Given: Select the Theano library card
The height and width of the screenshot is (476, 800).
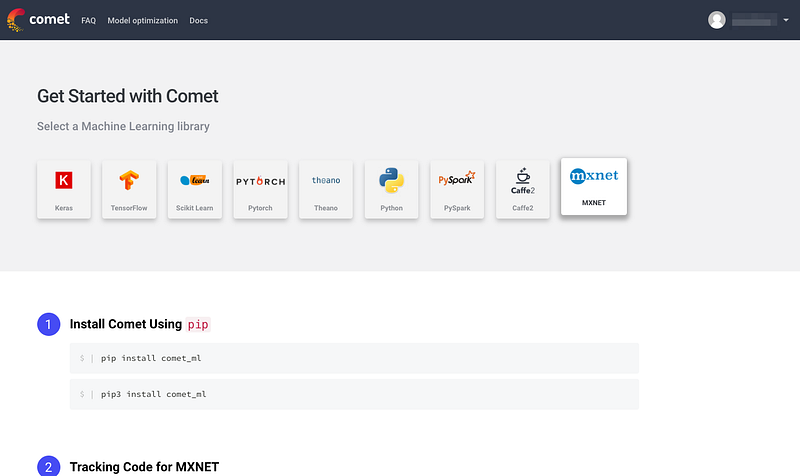Looking at the screenshot, I should pos(326,189).
